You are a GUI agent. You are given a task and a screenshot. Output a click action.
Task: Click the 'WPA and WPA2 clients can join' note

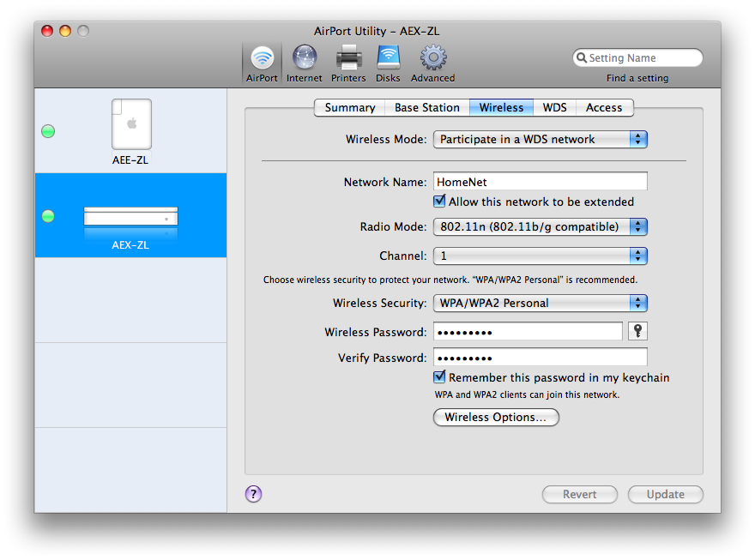tap(527, 394)
